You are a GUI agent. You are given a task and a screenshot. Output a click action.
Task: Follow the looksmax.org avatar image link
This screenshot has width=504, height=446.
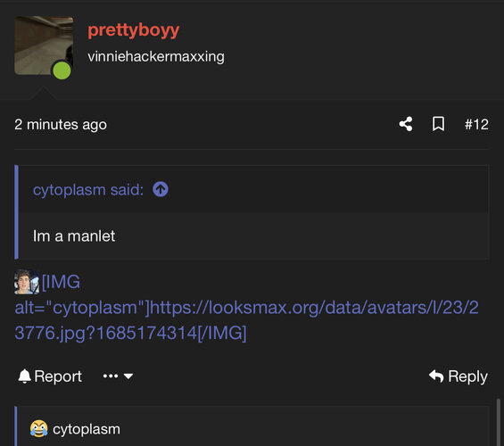[246, 307]
